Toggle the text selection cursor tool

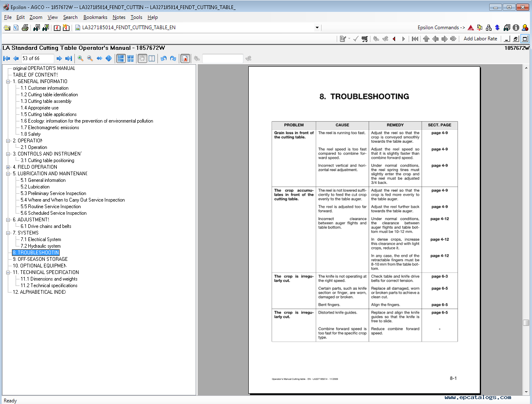coord(152,58)
